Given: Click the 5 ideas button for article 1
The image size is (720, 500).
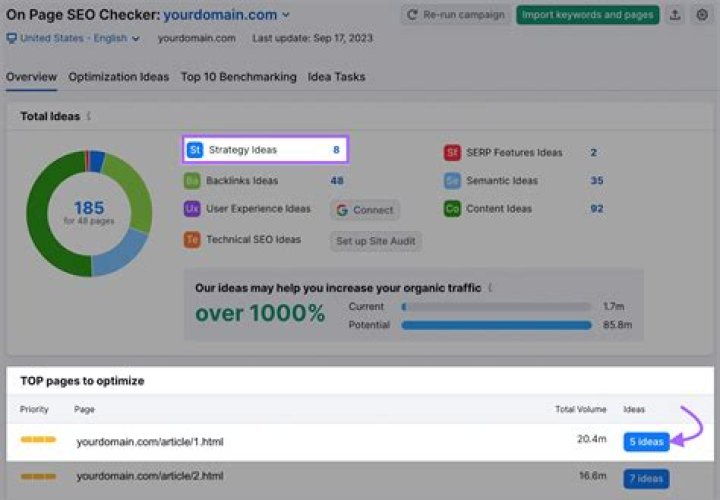Looking at the screenshot, I should click(646, 442).
